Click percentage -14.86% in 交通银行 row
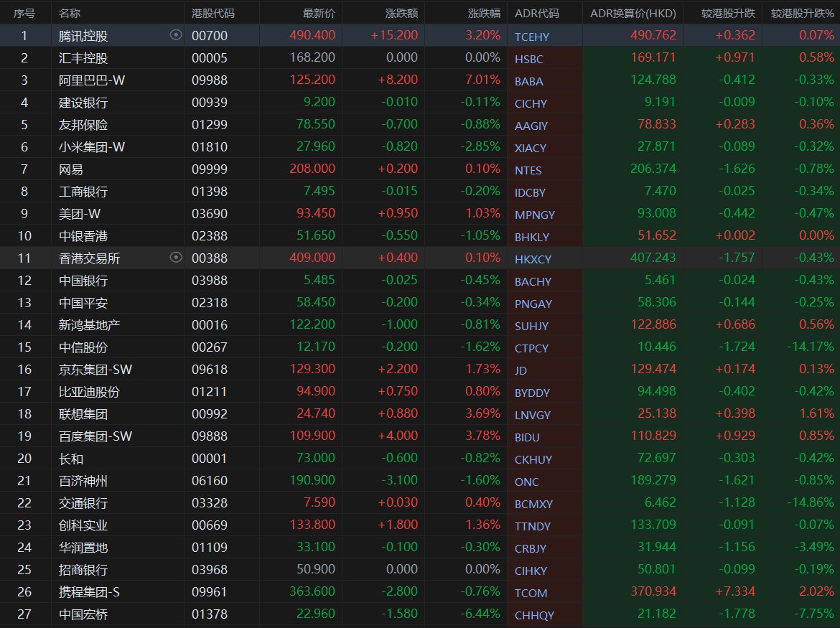Screen dimensions: 840x628 [811, 502]
